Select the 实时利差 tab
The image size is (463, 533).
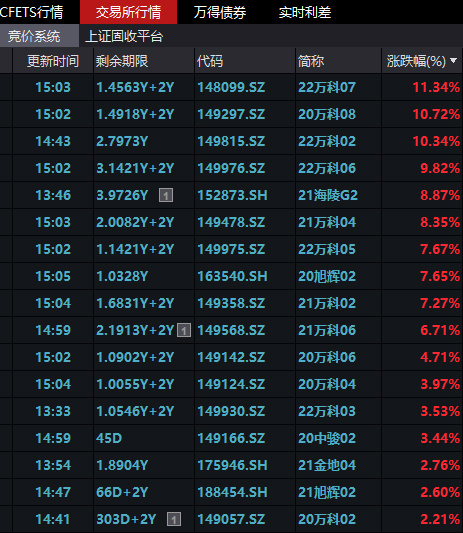305,12
